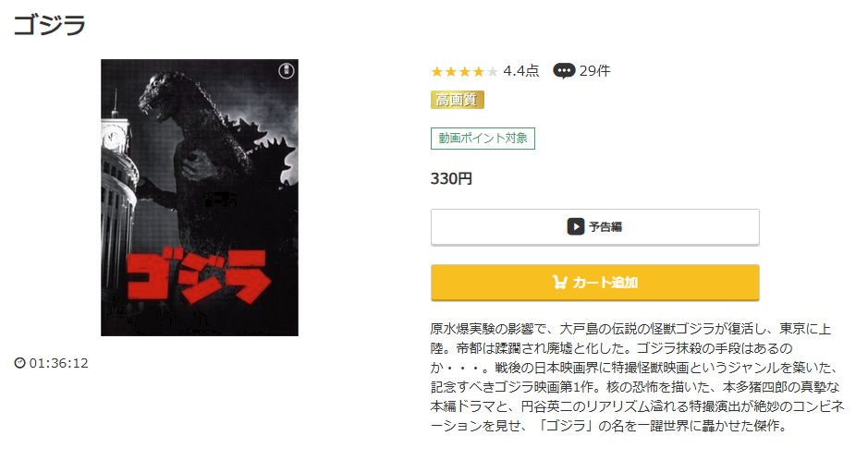Open the 29件 reviews link
The height and width of the screenshot is (460, 868).
[x=594, y=71]
